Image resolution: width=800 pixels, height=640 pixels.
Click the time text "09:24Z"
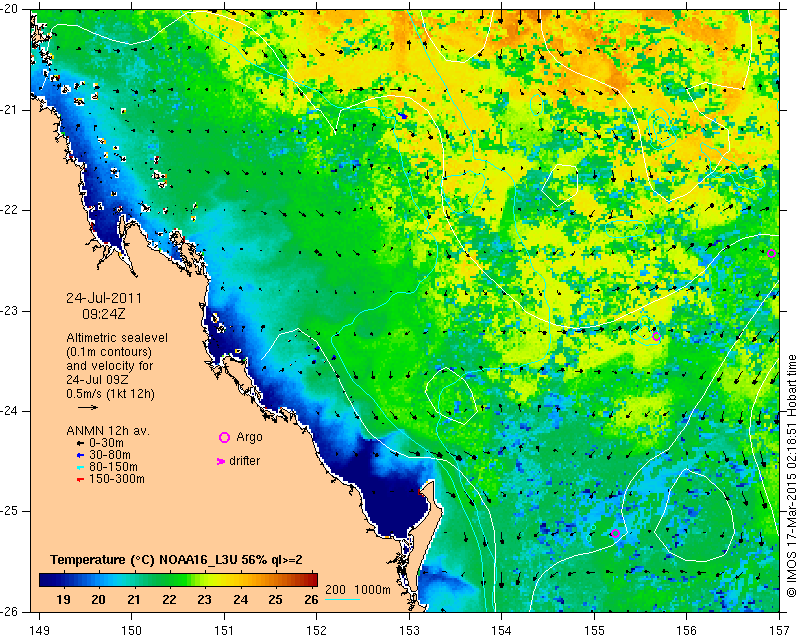[104, 314]
